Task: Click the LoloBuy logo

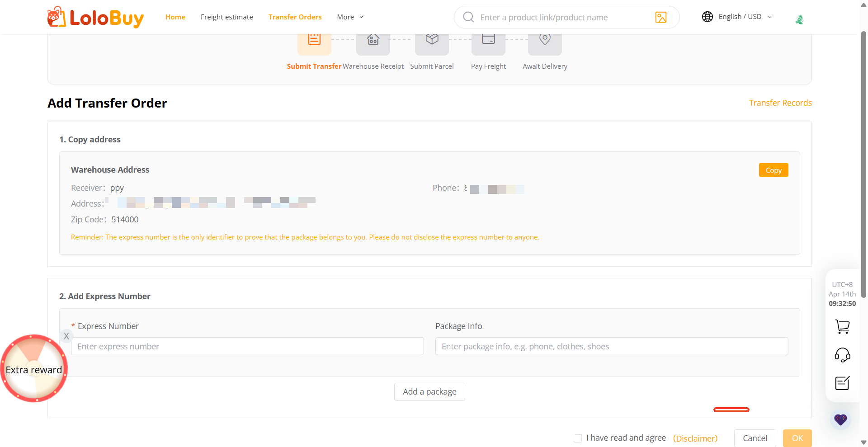Action: (x=95, y=17)
